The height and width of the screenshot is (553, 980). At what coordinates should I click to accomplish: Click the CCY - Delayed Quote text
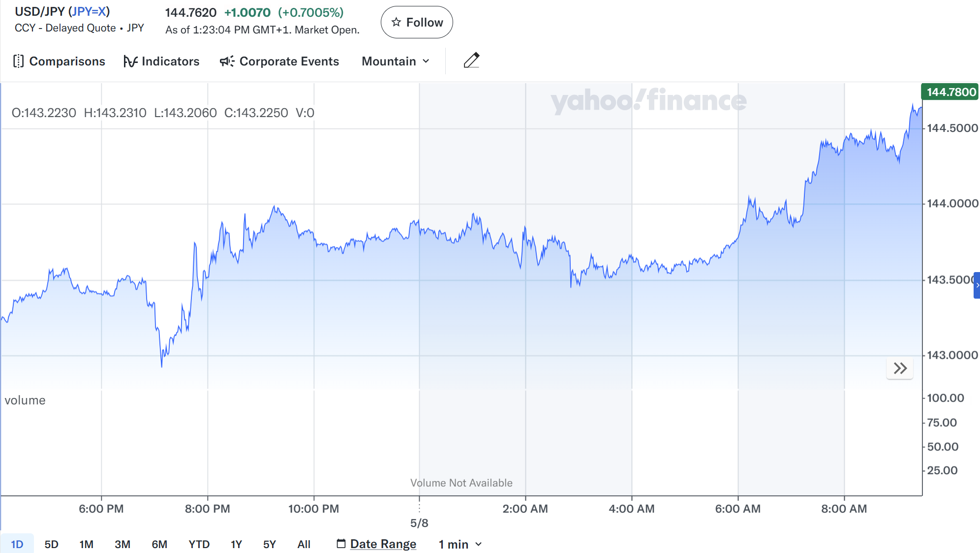pyautogui.click(x=65, y=28)
